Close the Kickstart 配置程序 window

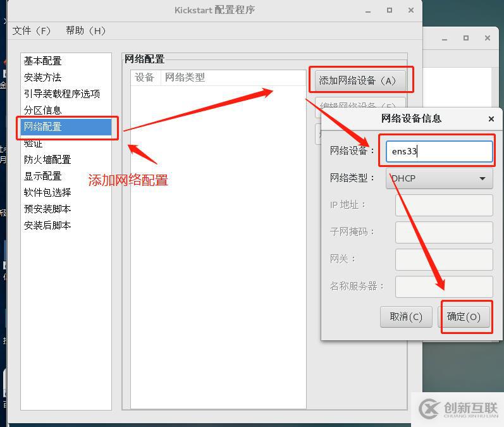[x=411, y=10]
